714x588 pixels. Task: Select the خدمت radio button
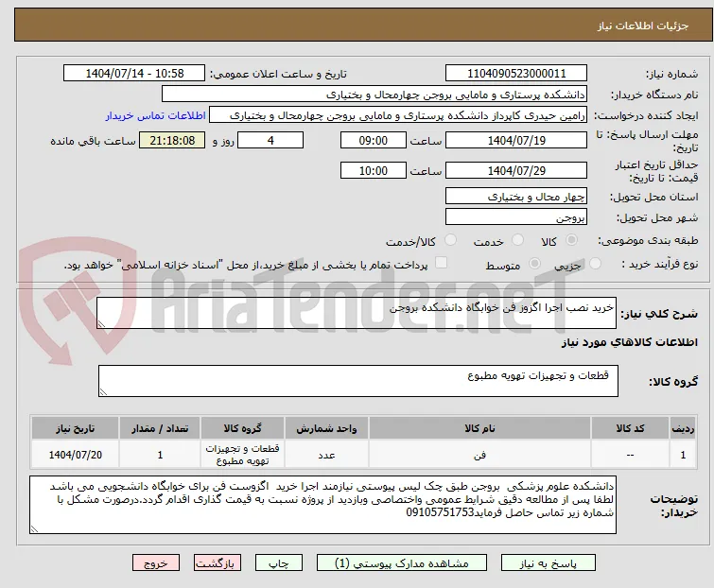coord(517,240)
